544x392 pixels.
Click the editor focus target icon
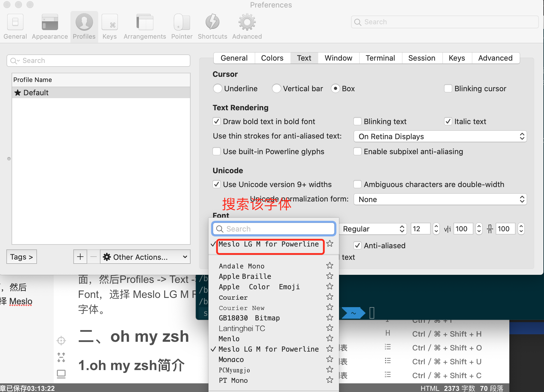(x=61, y=341)
